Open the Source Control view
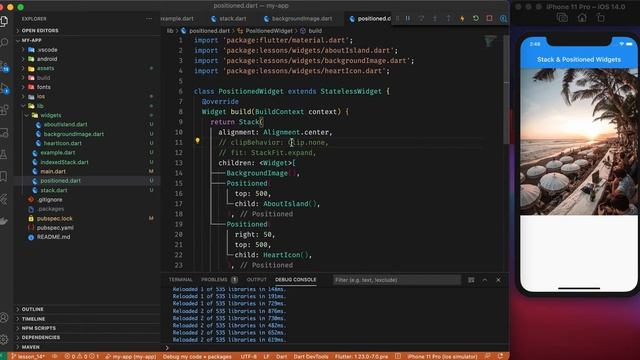Image resolution: width=640 pixels, height=360 pixels. tap(4, 66)
